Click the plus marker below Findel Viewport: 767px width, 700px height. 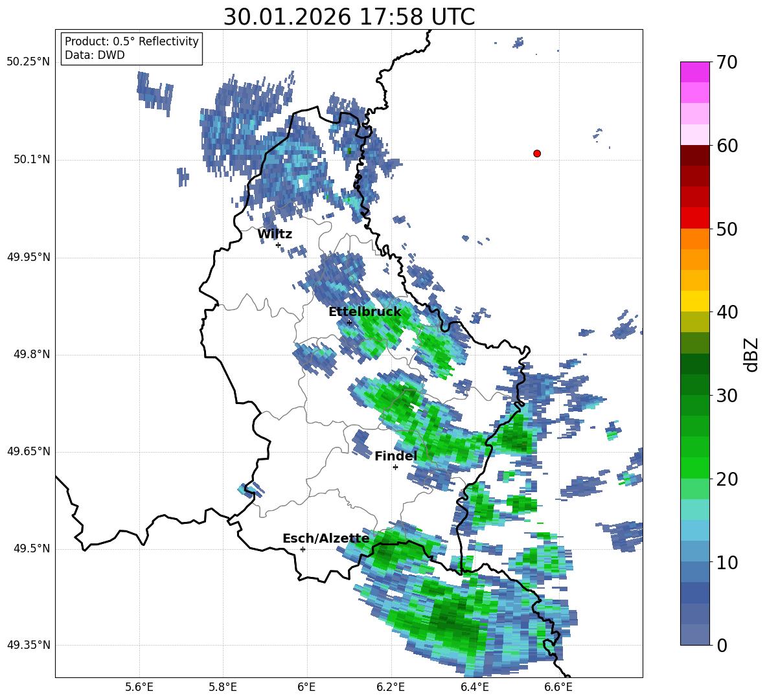click(395, 468)
